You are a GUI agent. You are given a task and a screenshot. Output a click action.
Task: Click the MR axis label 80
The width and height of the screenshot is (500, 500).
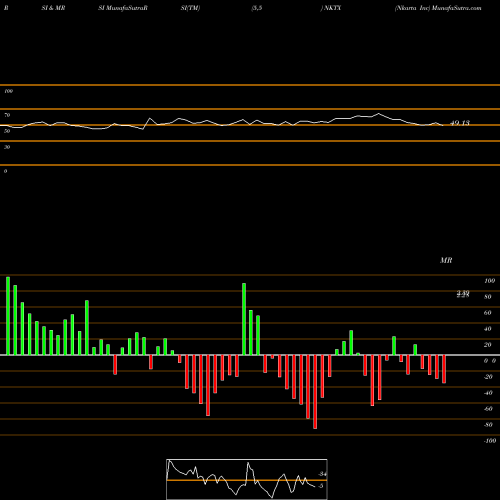pyautogui.click(x=488, y=297)
